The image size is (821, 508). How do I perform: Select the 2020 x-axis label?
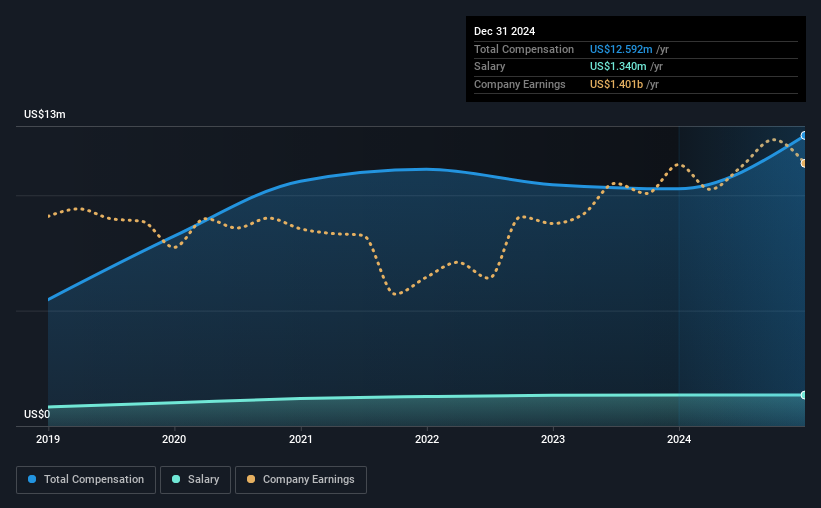(x=174, y=439)
